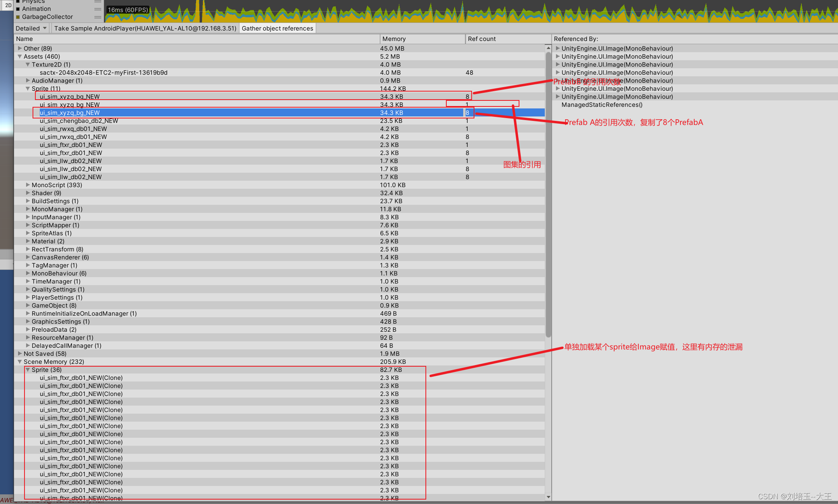Toggle the Animation color marker in profiler
The image size is (838, 504).
18,9
